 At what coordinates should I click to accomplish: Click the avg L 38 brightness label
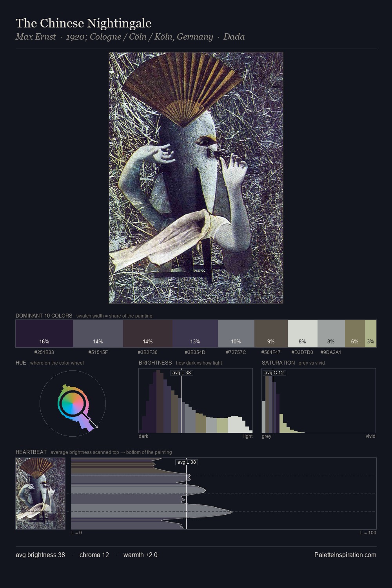coord(181,373)
